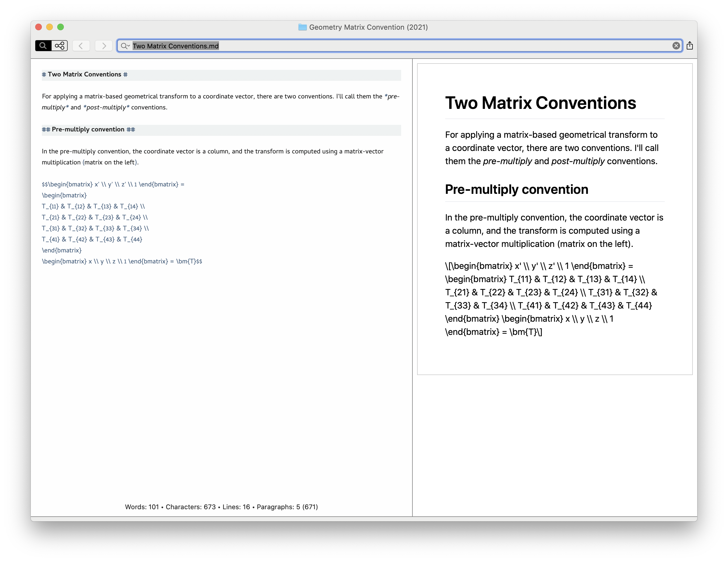
Task: Click the divider between editor and preview
Action: (x=412, y=286)
